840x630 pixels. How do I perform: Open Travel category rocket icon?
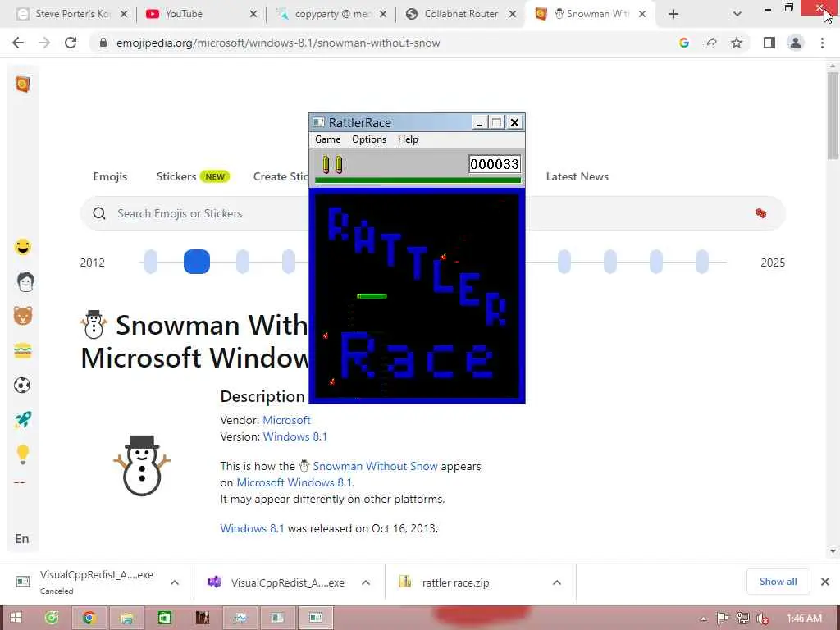(x=23, y=419)
